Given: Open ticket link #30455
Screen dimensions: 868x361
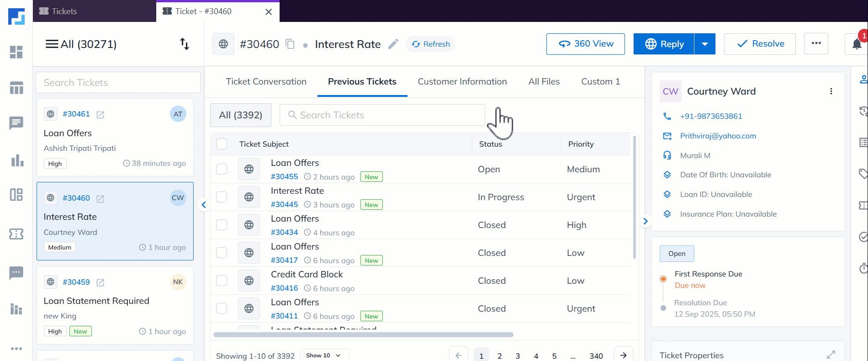Looking at the screenshot, I should [x=284, y=176].
